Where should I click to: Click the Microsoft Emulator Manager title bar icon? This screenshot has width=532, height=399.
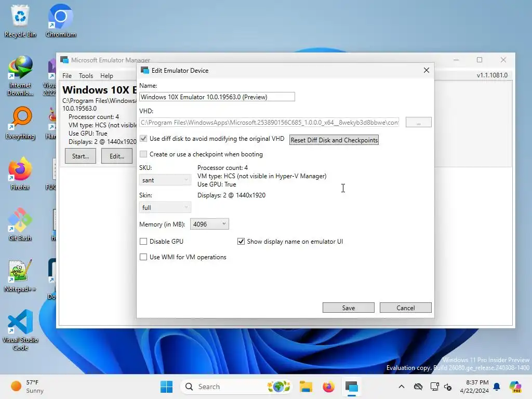point(64,60)
